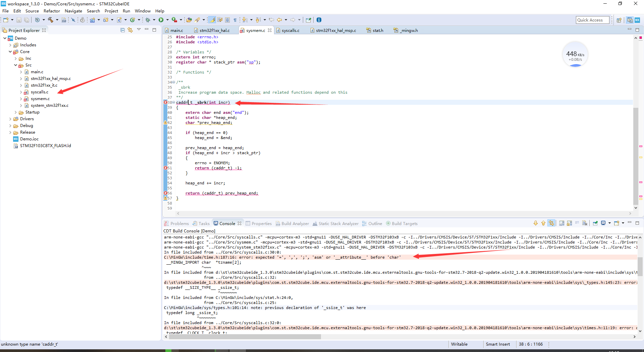This screenshot has width=644, height=352.
Task: Click the Save toolbar icon
Action: 19,20
